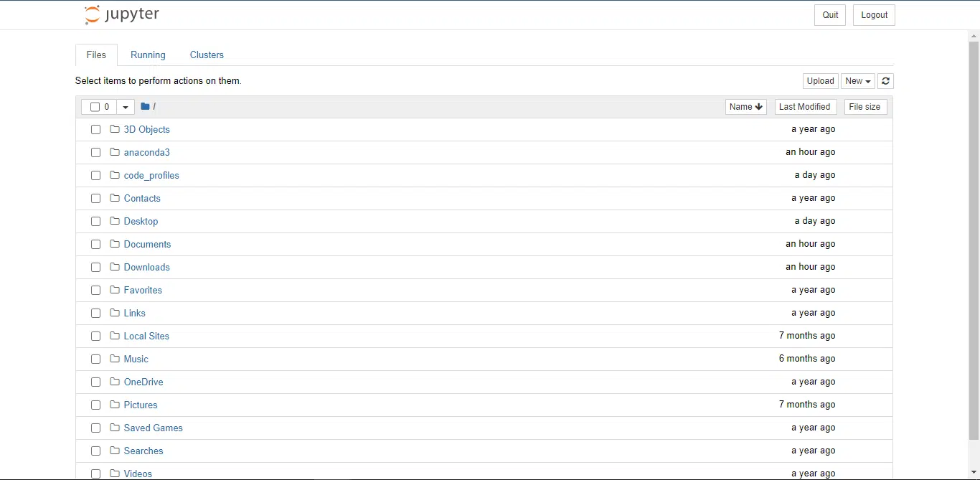Click the Logout button
Screen dimensions: 980x480
click(x=874, y=15)
